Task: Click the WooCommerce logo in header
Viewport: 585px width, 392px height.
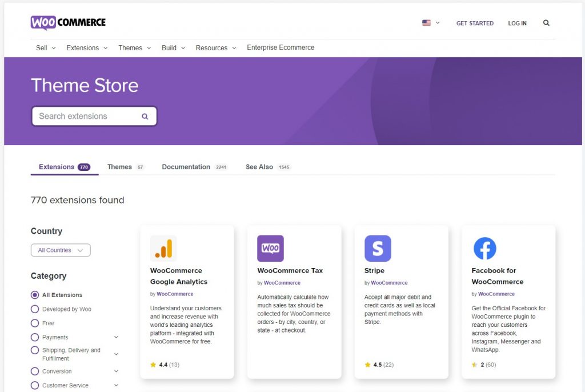Action: [x=68, y=23]
